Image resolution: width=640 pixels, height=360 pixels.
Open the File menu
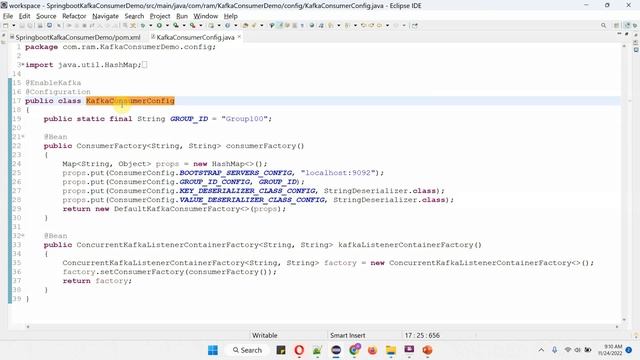[x=8, y=16]
